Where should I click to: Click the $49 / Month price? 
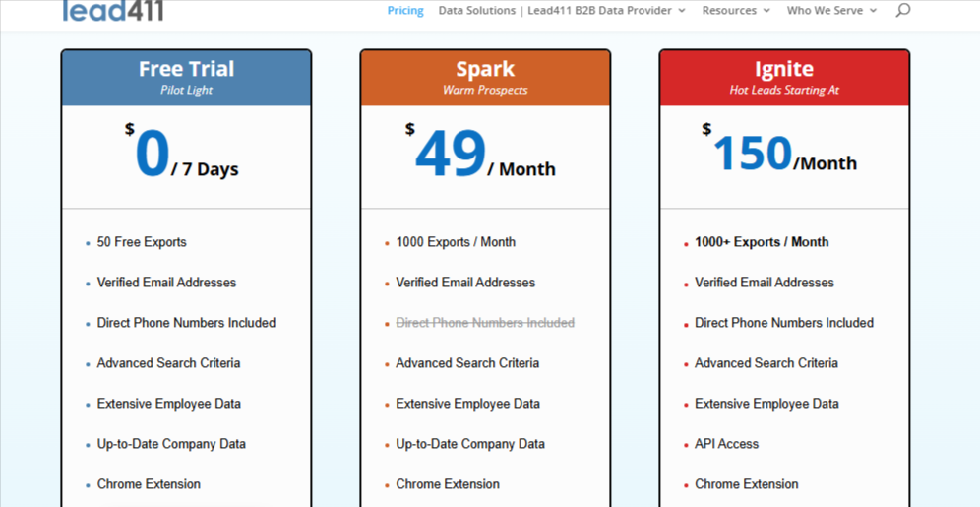[x=480, y=154]
